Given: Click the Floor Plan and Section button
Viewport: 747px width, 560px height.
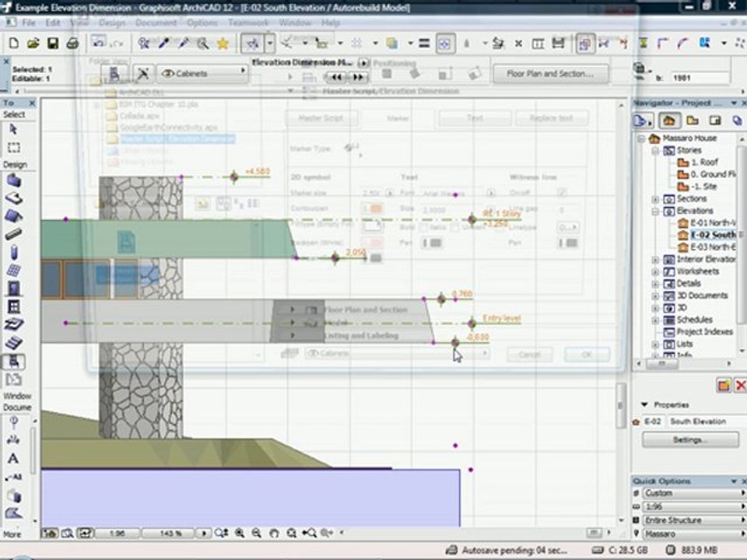Looking at the screenshot, I should [x=551, y=74].
